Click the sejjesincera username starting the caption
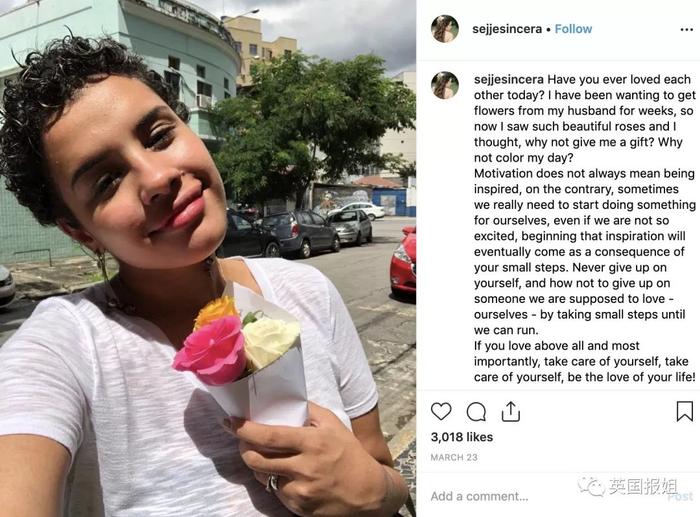 point(508,79)
